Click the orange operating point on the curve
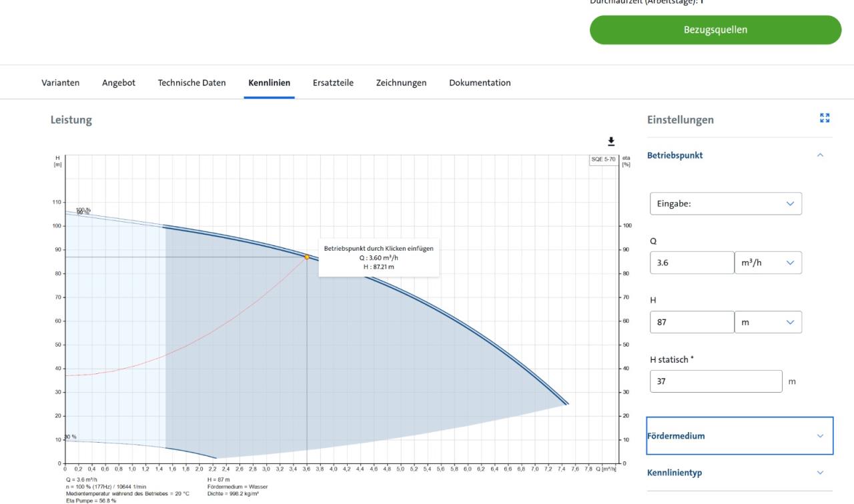854x504 pixels. 307,257
